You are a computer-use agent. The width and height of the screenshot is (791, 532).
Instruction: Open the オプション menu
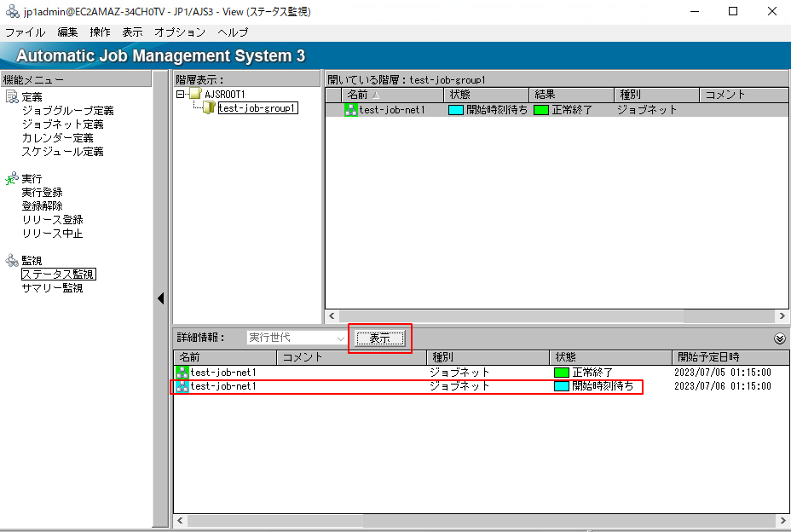click(x=180, y=32)
